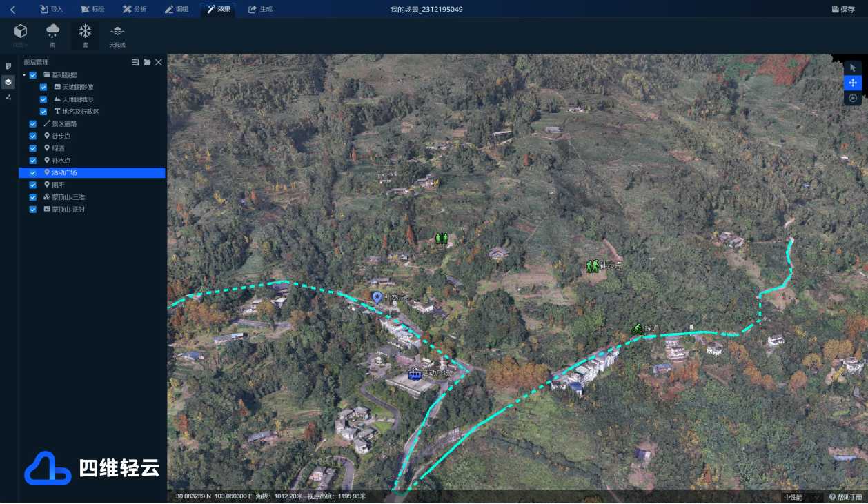
Task: Toggle the 蒙顶山-正射 layer checkbox
Action: (x=32, y=209)
